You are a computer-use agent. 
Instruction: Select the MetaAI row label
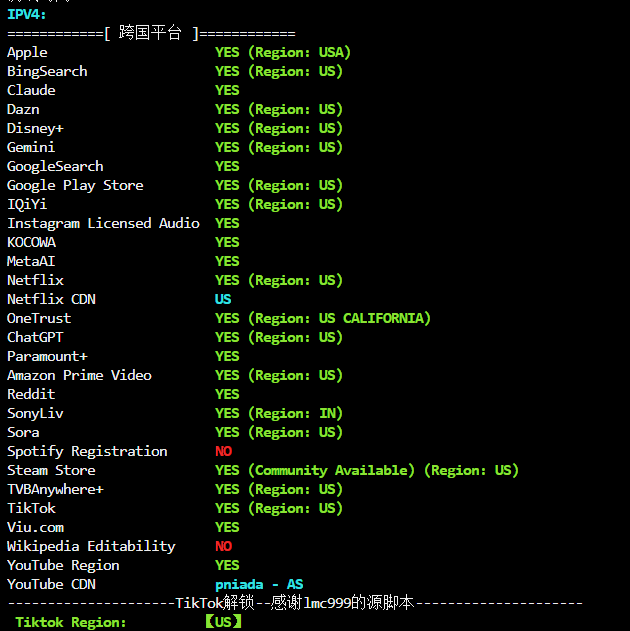[31, 262]
